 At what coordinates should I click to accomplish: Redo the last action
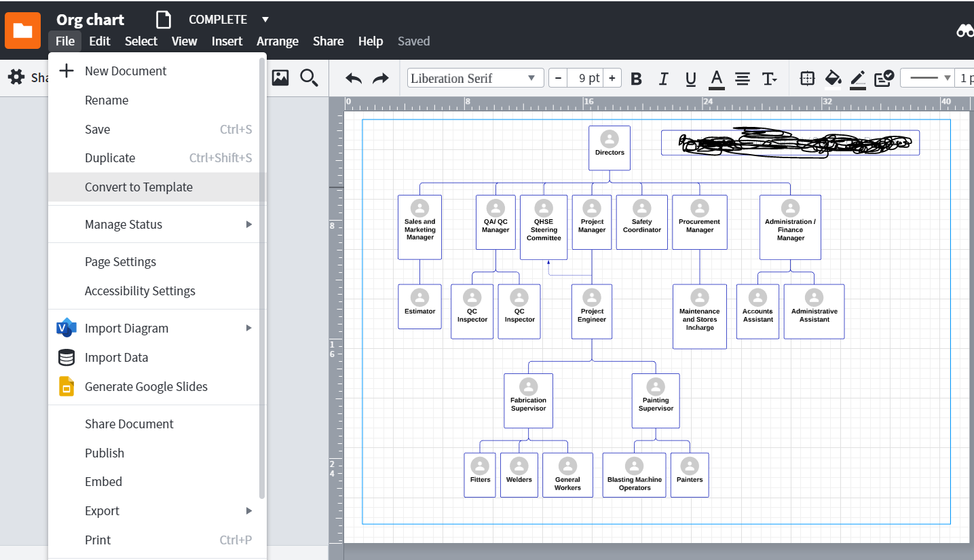(x=381, y=79)
